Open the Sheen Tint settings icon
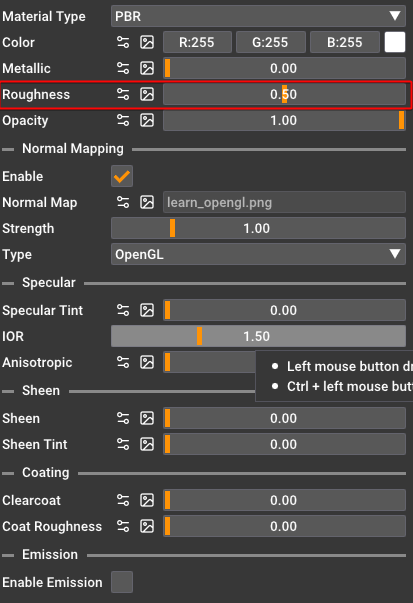The width and height of the screenshot is (413, 603). pos(123,445)
